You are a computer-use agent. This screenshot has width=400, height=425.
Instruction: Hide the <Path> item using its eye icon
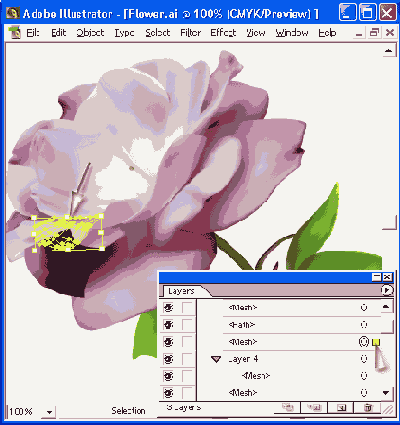pos(168,325)
